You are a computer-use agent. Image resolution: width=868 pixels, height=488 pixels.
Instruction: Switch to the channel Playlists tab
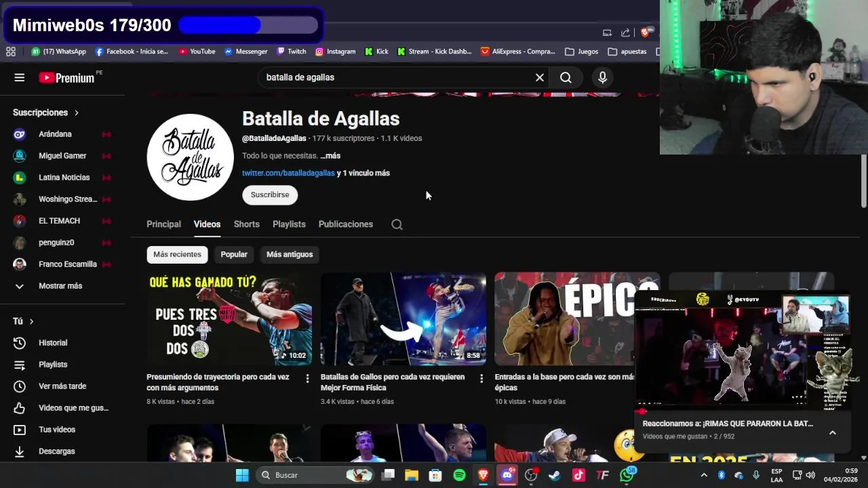coord(289,224)
